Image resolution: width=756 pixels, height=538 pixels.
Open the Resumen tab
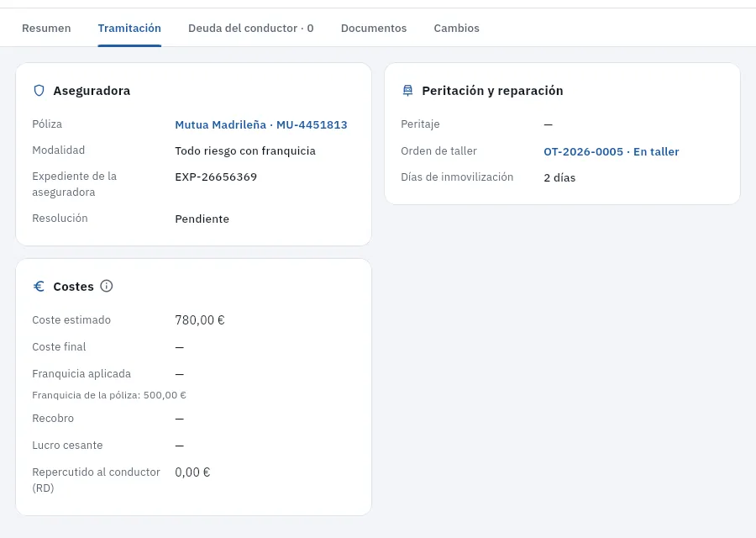click(x=46, y=28)
